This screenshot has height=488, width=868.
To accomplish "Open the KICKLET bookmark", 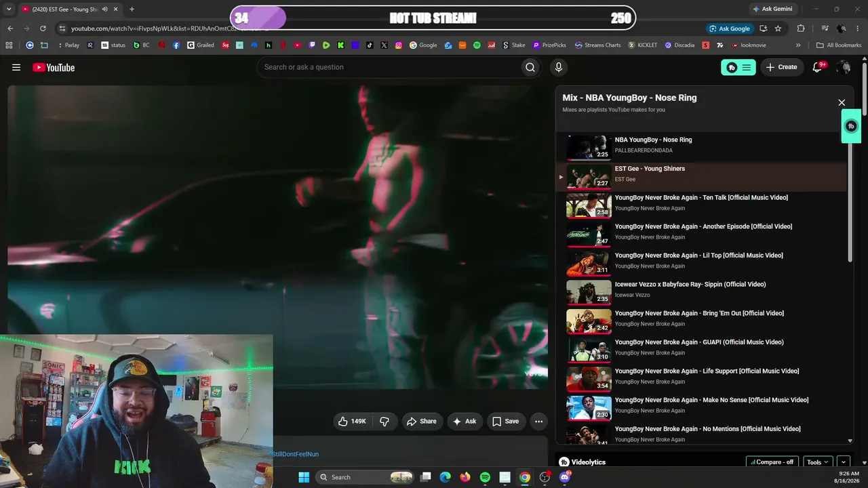I will (643, 45).
